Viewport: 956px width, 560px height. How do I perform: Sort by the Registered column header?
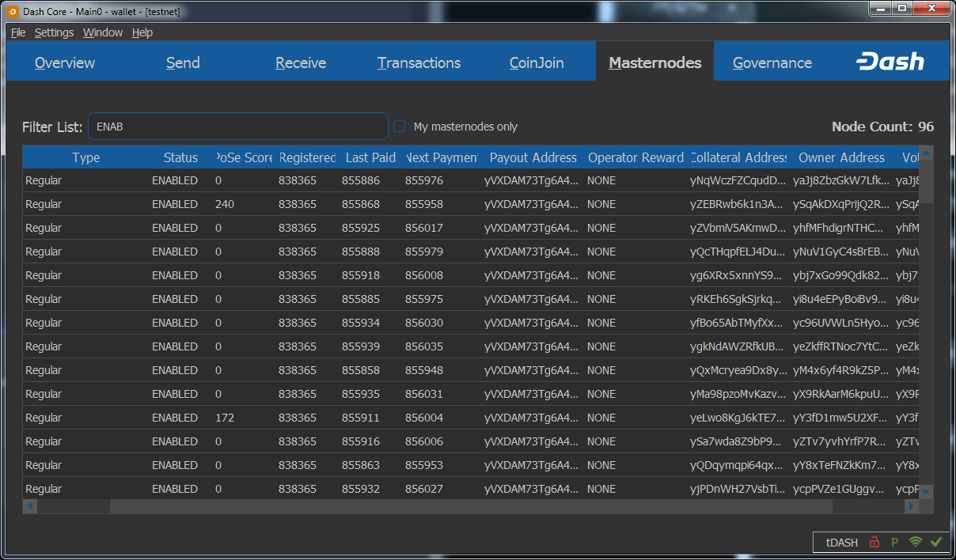click(307, 157)
